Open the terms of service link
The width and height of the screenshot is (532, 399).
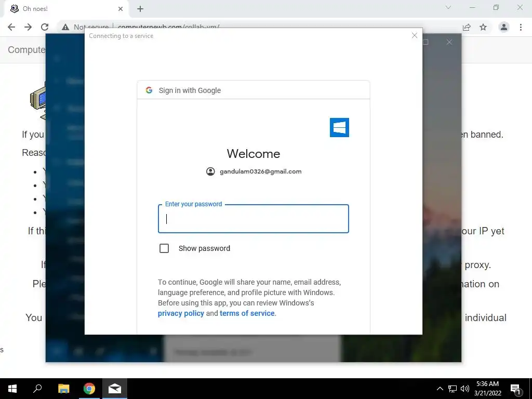(x=247, y=313)
